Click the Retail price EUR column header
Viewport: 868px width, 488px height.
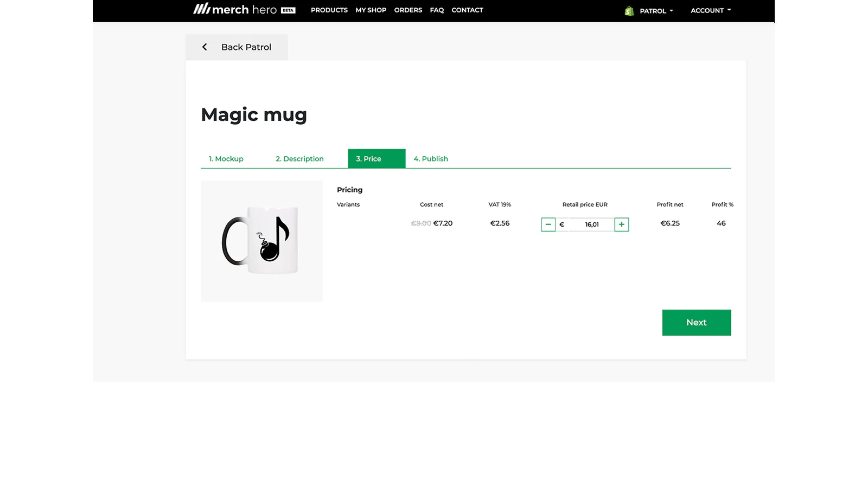point(585,204)
